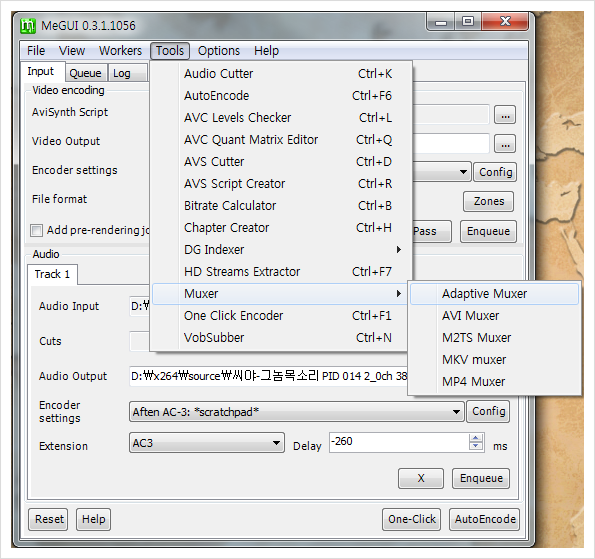Click the bottom Help button
Viewport: 595px width, 559px height.
(x=93, y=519)
